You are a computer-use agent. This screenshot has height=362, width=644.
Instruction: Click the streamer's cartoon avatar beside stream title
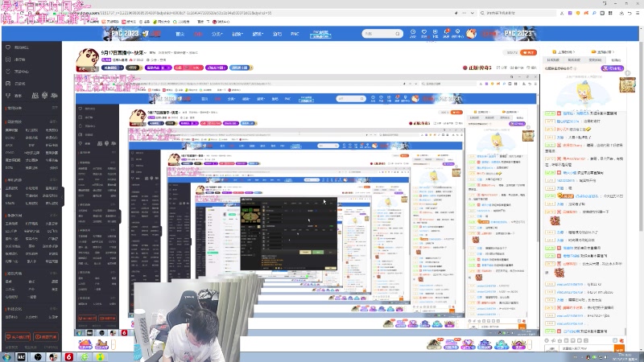88,60
